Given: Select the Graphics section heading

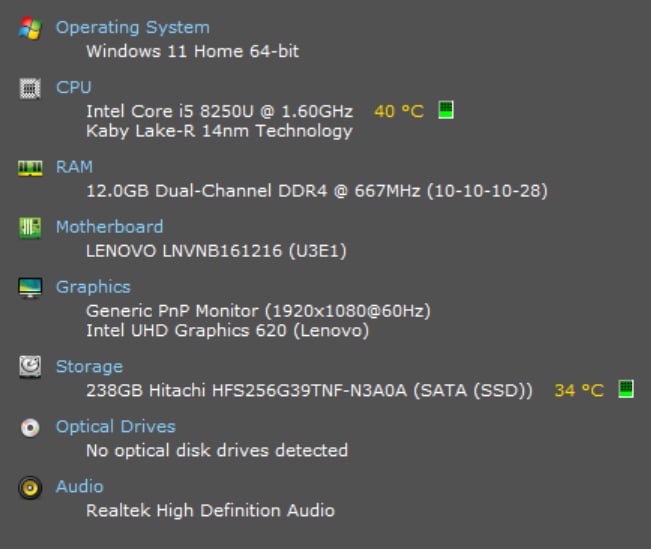Looking at the screenshot, I should (93, 287).
